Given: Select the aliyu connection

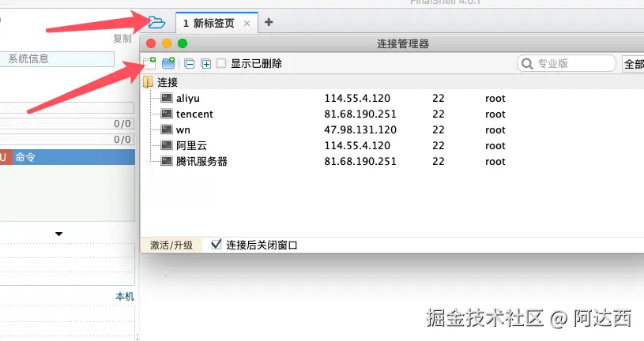Looking at the screenshot, I should (x=188, y=99).
